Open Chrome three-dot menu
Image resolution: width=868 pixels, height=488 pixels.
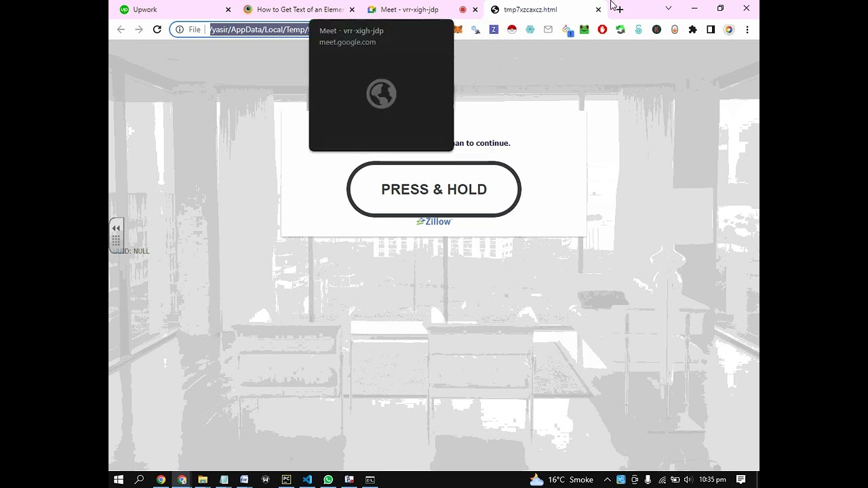click(x=747, y=30)
